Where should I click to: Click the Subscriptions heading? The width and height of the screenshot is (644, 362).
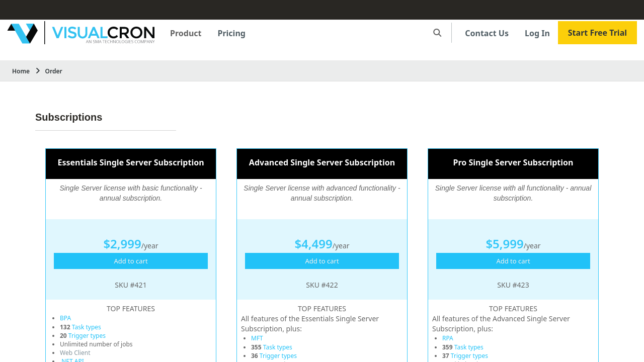click(x=69, y=117)
